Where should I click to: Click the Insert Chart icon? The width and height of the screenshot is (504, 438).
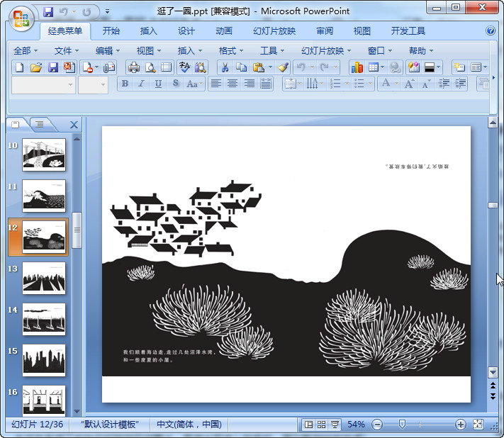357,67
